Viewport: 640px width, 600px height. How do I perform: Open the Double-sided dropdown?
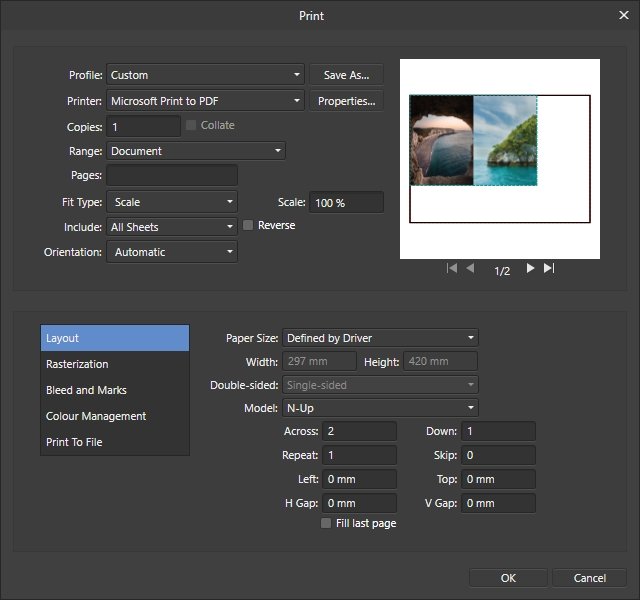pos(380,385)
